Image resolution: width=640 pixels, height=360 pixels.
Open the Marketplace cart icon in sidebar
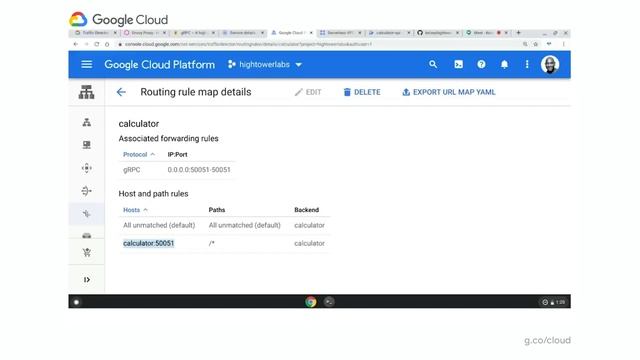pos(87,253)
